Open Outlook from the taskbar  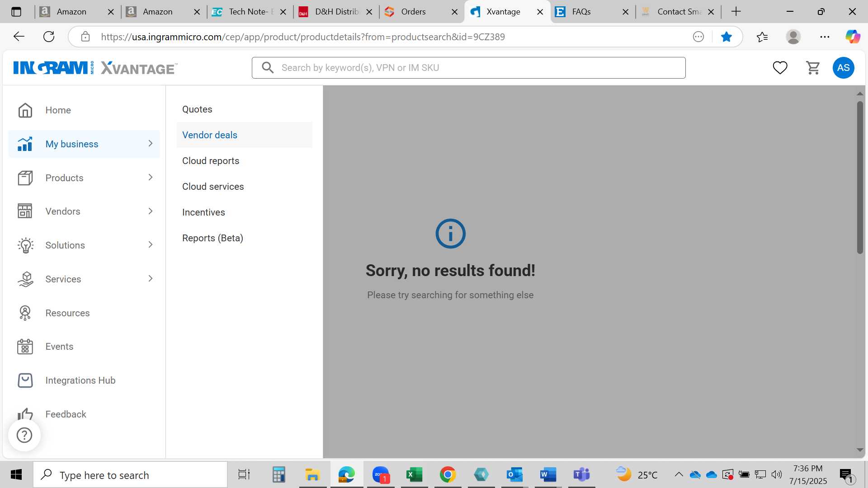click(514, 475)
